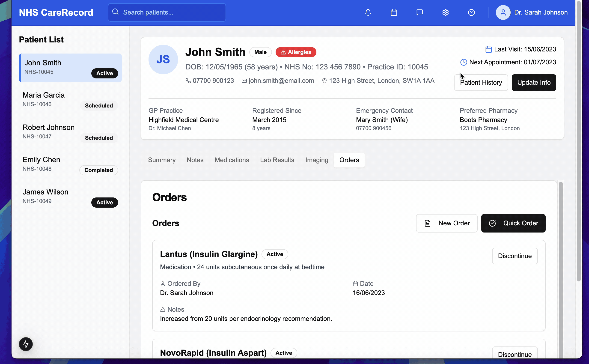Open the messages chat icon
This screenshot has height=364, width=589.
(x=419, y=12)
